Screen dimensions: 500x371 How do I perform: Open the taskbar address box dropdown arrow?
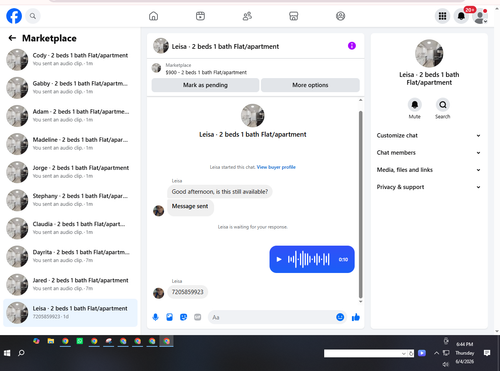[x=404, y=353]
